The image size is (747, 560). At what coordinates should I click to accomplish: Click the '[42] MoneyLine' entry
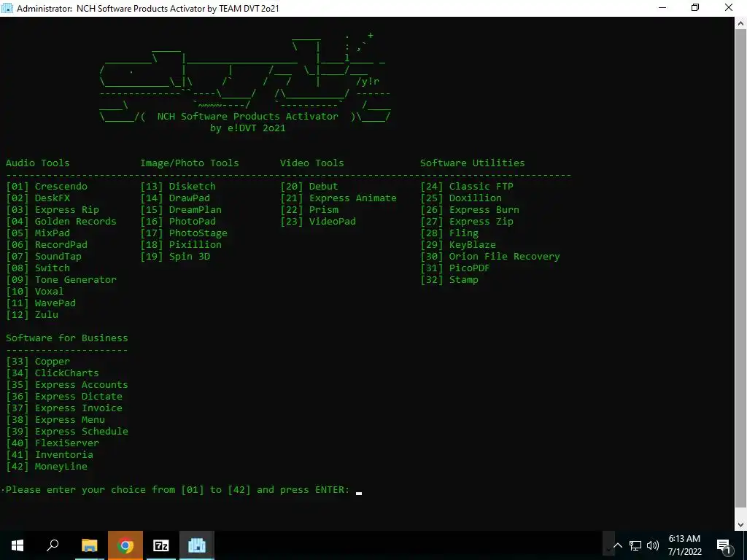(x=47, y=467)
